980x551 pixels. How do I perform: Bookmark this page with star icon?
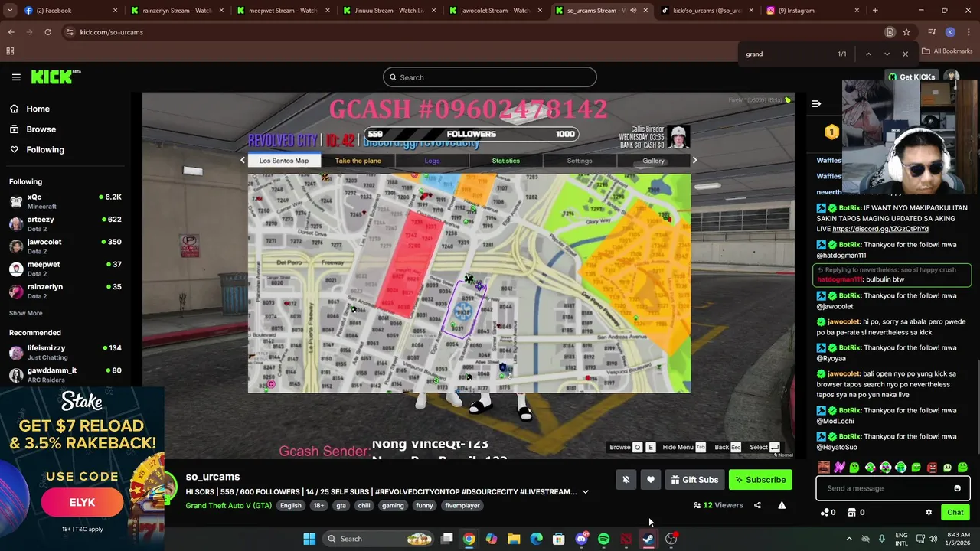pos(906,32)
